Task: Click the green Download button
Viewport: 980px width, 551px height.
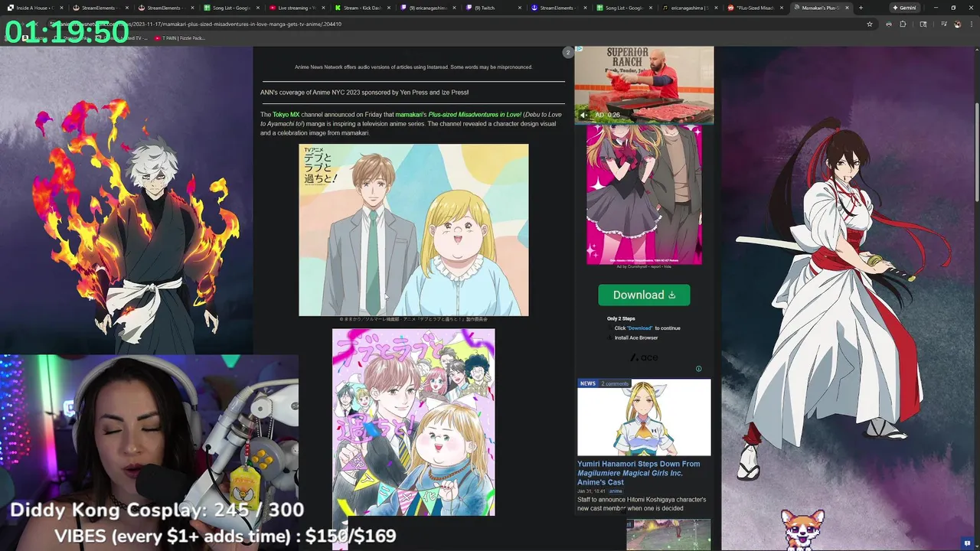Action: [644, 295]
